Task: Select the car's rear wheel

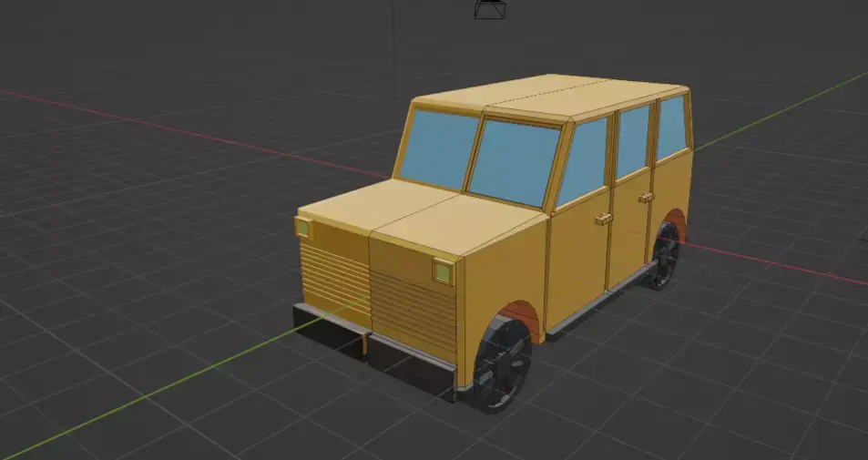Action: coord(664,255)
